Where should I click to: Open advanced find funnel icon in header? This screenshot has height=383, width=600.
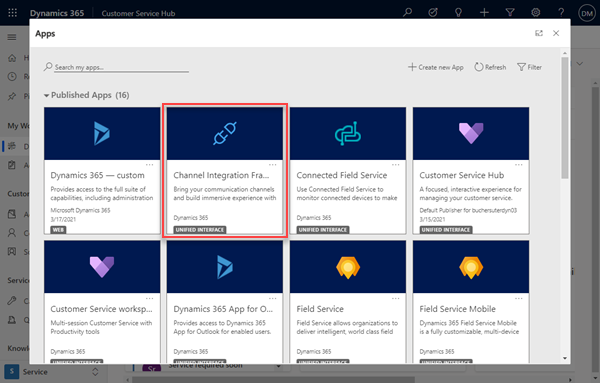coord(510,13)
